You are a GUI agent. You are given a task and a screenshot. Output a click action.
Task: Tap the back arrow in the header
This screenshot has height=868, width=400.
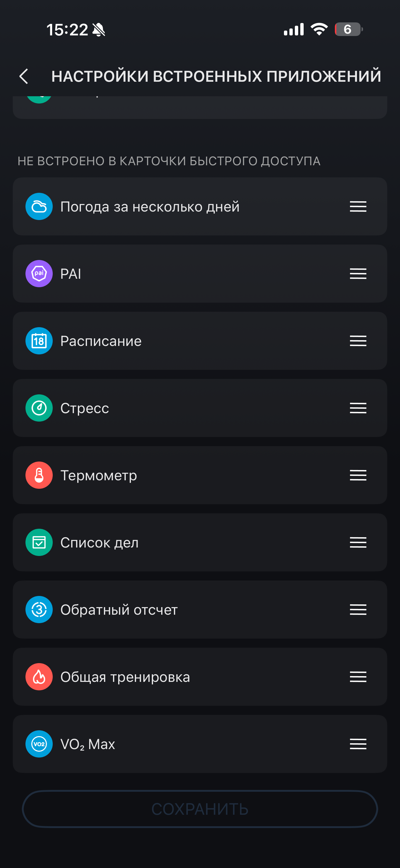click(x=24, y=76)
